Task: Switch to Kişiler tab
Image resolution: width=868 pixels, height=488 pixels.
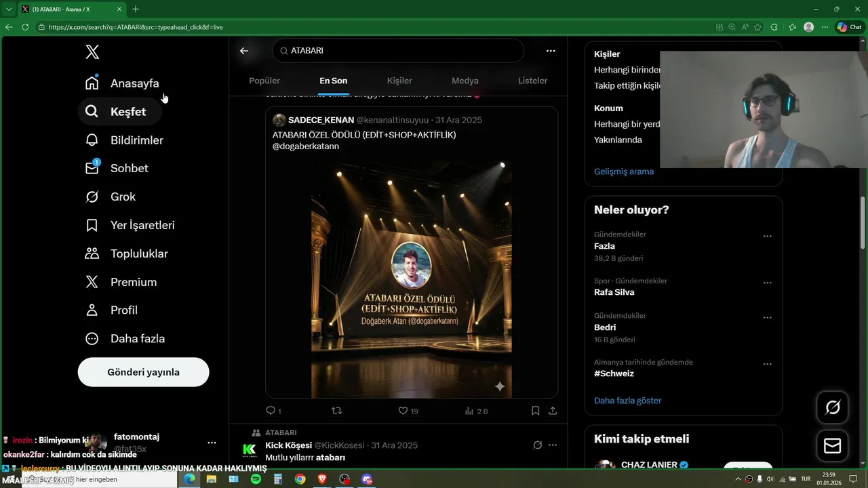Action: 399,81
